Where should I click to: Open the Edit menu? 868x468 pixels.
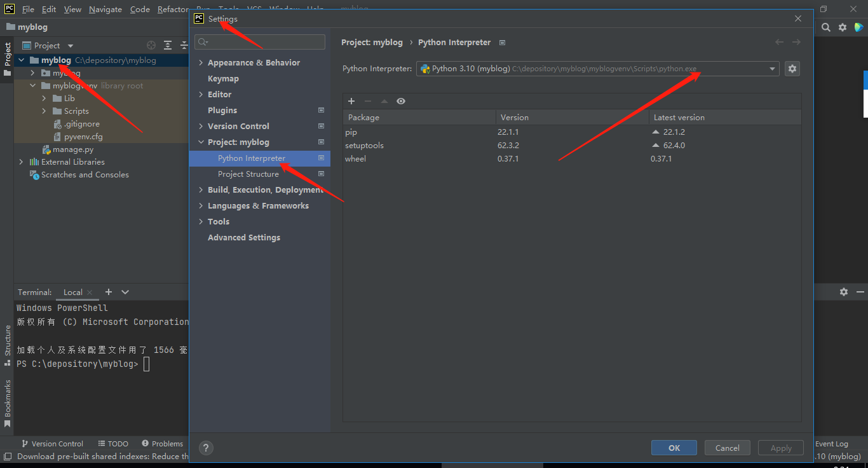tap(49, 10)
